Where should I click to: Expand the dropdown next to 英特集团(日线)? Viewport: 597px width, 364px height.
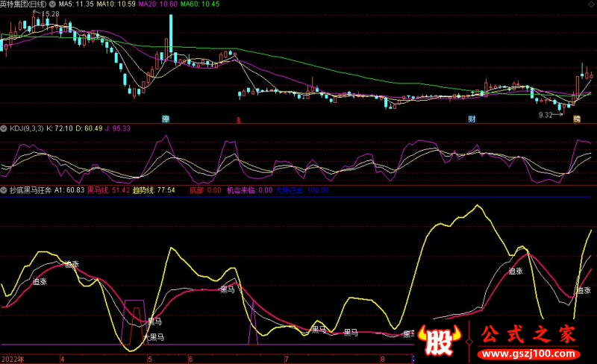coord(52,4)
